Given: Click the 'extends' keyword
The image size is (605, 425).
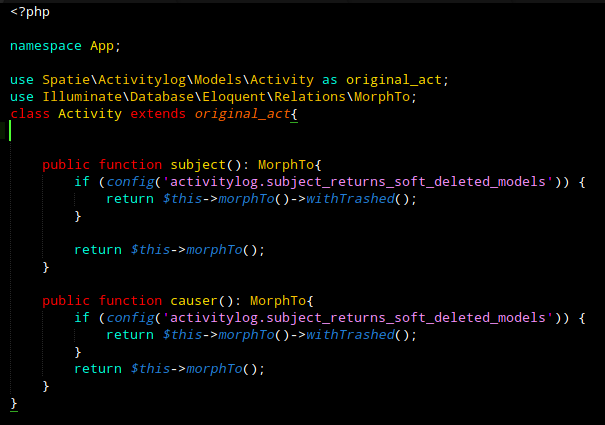Looking at the screenshot, I should pos(158,114).
